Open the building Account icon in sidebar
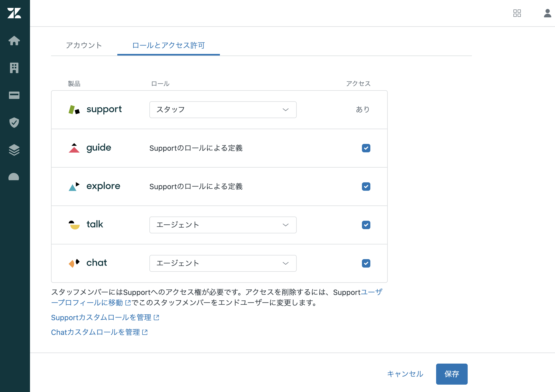This screenshot has width=555, height=392. (14, 68)
